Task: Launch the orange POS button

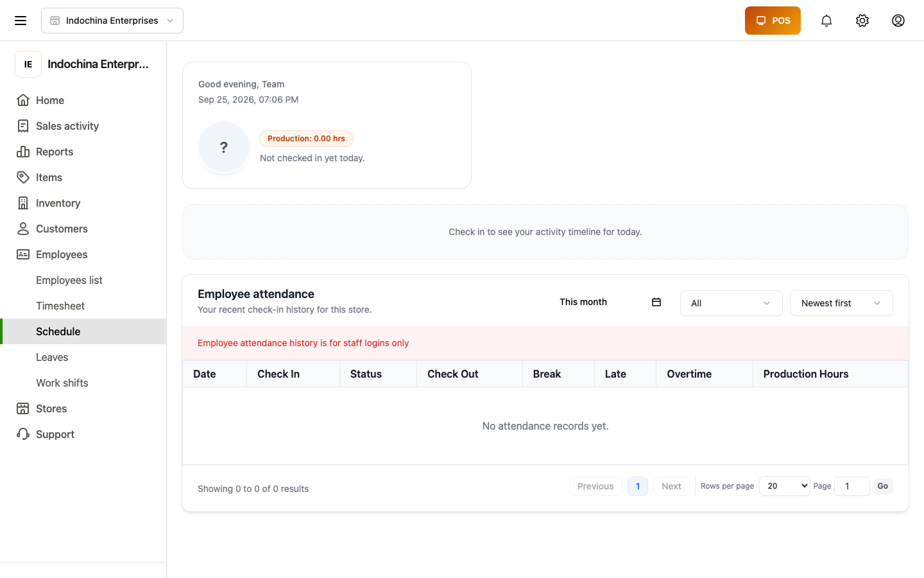Action: (x=773, y=21)
